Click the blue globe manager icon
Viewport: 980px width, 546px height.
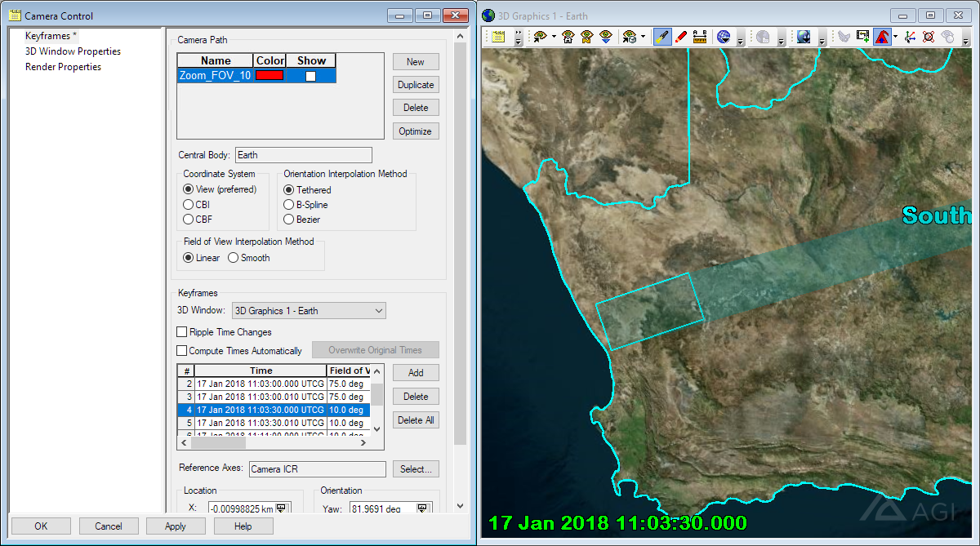point(724,37)
